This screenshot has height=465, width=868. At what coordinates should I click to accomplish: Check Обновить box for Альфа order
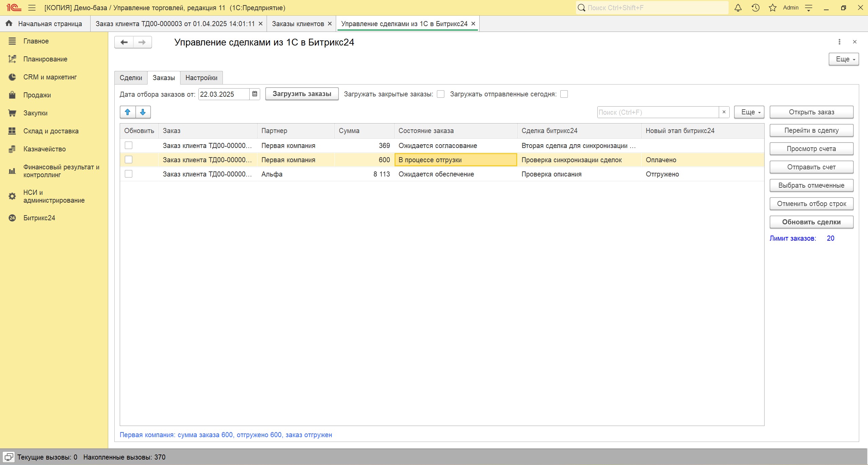[x=129, y=174]
